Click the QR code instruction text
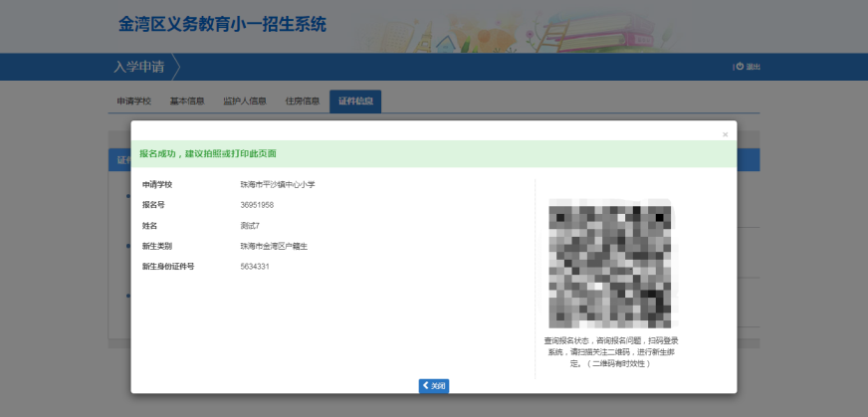This screenshot has height=417, width=868. (610, 351)
